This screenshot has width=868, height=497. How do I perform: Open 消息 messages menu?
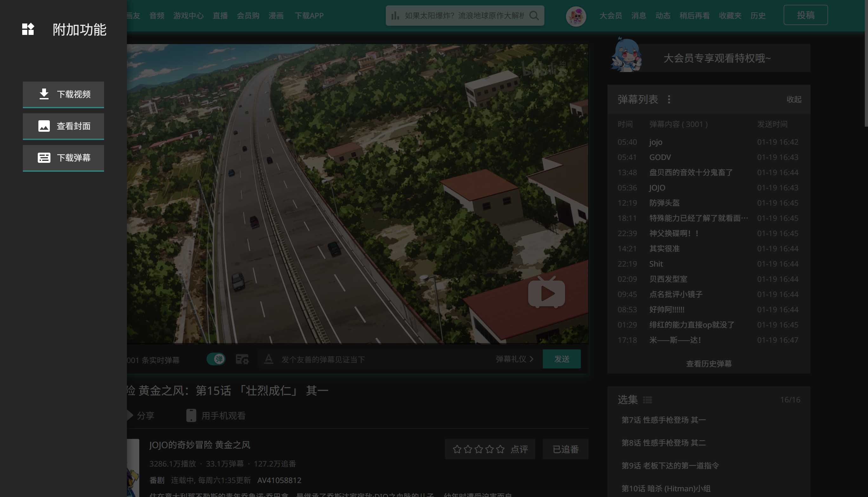[638, 16]
